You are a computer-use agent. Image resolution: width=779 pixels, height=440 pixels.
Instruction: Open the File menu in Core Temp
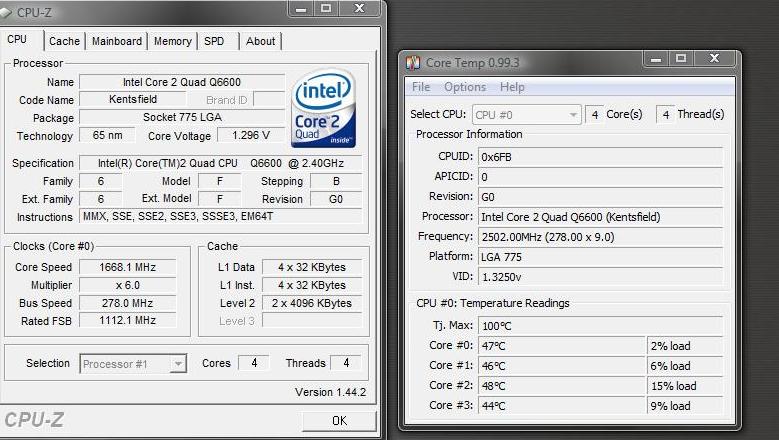(x=421, y=87)
